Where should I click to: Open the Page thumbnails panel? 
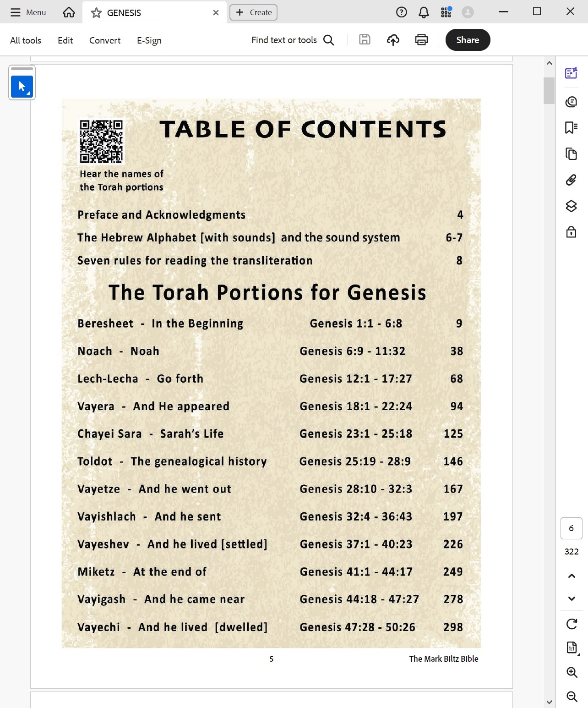[571, 154]
